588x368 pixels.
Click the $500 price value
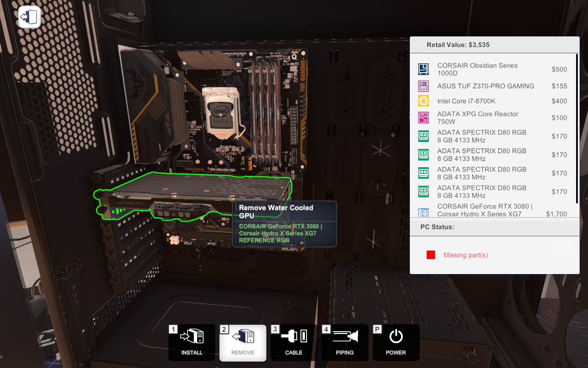coord(559,69)
